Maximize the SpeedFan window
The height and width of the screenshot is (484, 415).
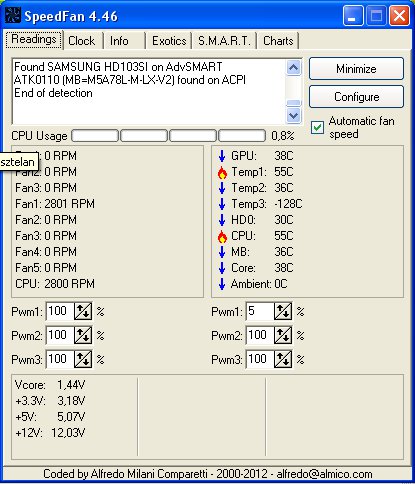pyautogui.click(x=376, y=16)
